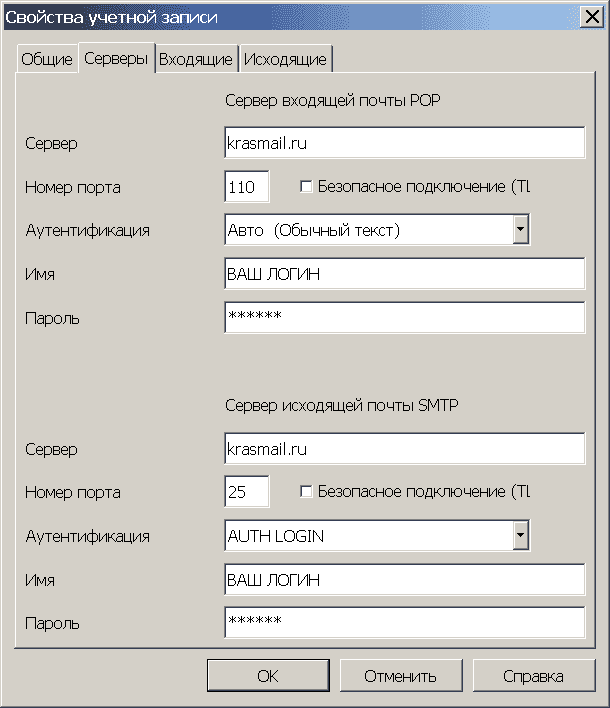This screenshot has width=610, height=708.
Task: Open the AUTH LOGIN combo box
Action: 377,535
